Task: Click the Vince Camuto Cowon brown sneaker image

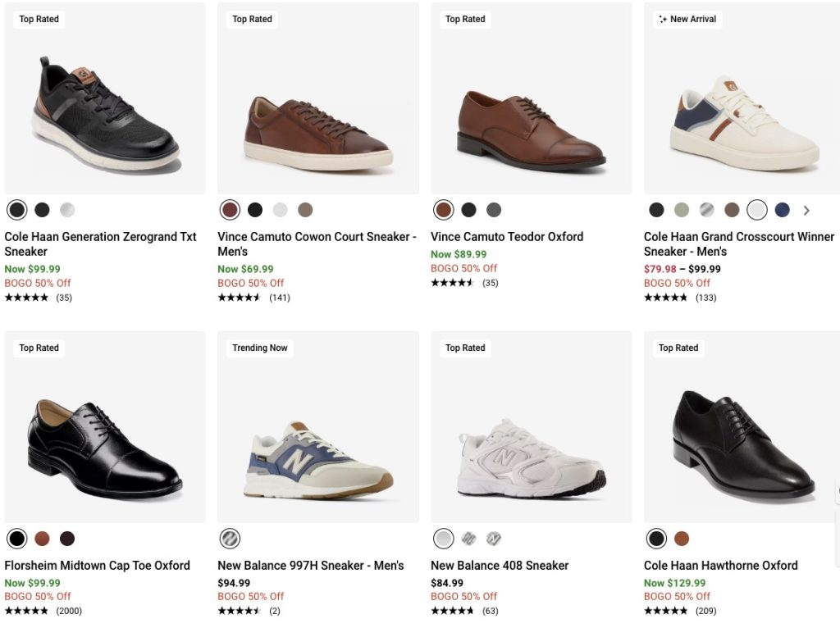Action: click(x=318, y=131)
